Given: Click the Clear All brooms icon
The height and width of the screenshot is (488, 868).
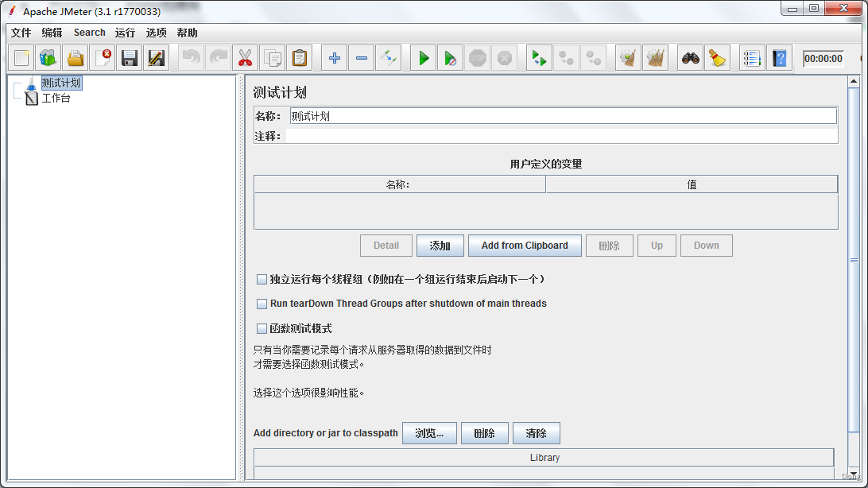Looking at the screenshot, I should pos(656,58).
